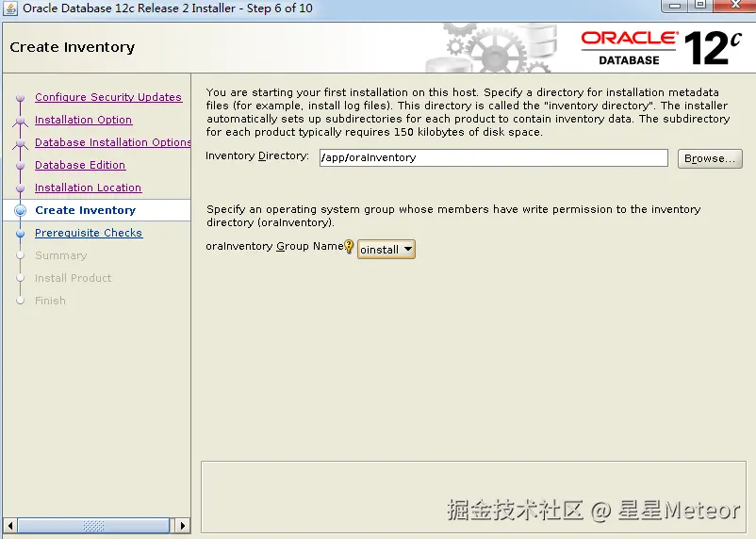Click the sidebar horizontal scrollbar thumb
The width and height of the screenshot is (756, 539).
tap(93, 526)
